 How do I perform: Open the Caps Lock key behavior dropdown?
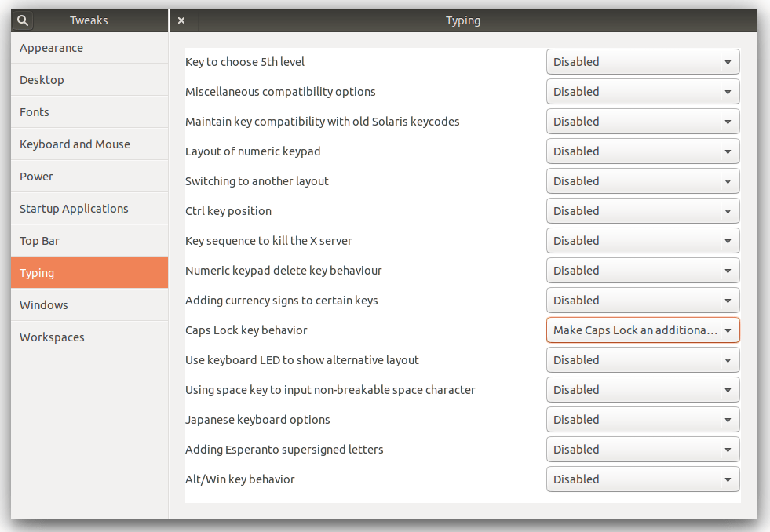coord(643,330)
